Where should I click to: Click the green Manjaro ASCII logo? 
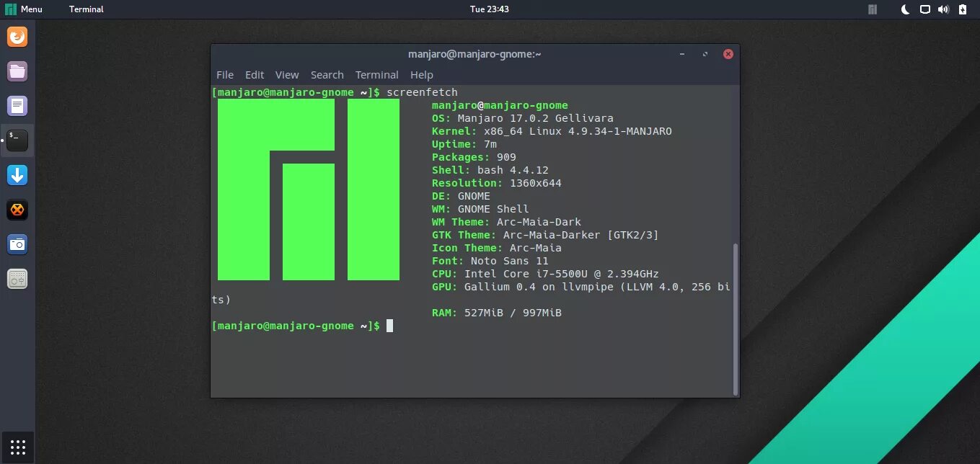[x=309, y=189]
